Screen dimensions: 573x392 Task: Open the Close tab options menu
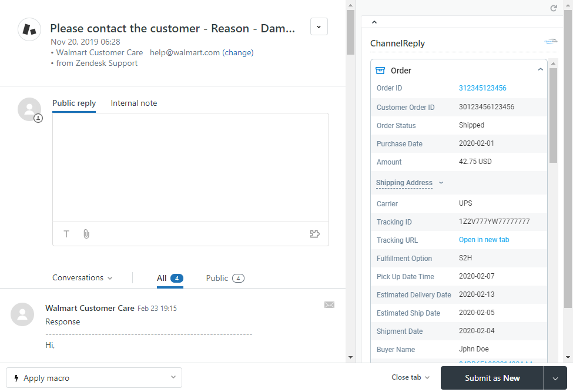click(410, 377)
